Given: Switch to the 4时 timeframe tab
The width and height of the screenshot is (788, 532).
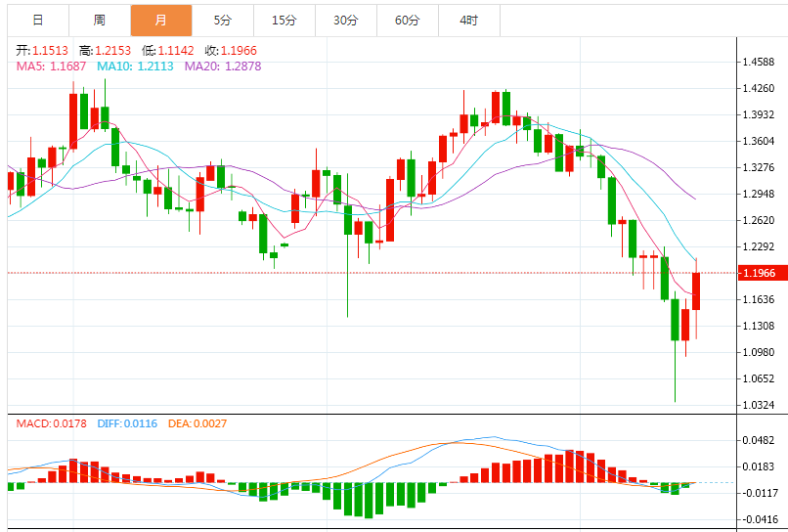Looking at the screenshot, I should coord(469,21).
